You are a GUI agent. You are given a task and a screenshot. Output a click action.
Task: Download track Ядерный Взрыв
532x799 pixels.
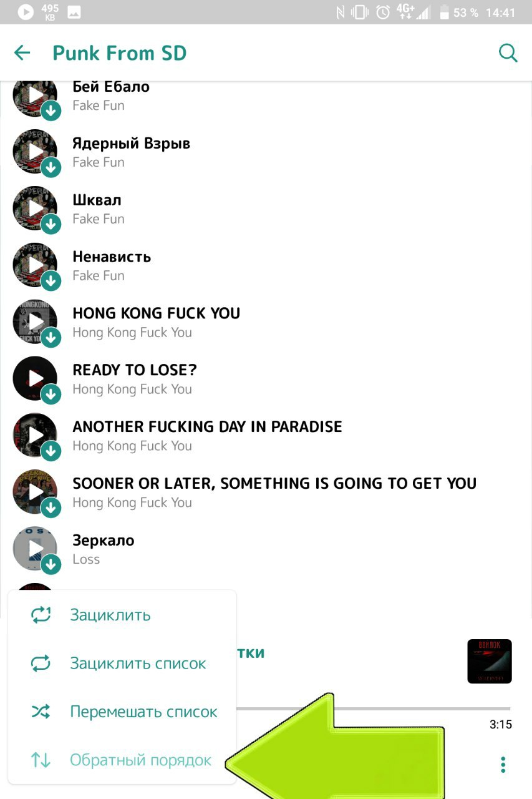[51, 167]
